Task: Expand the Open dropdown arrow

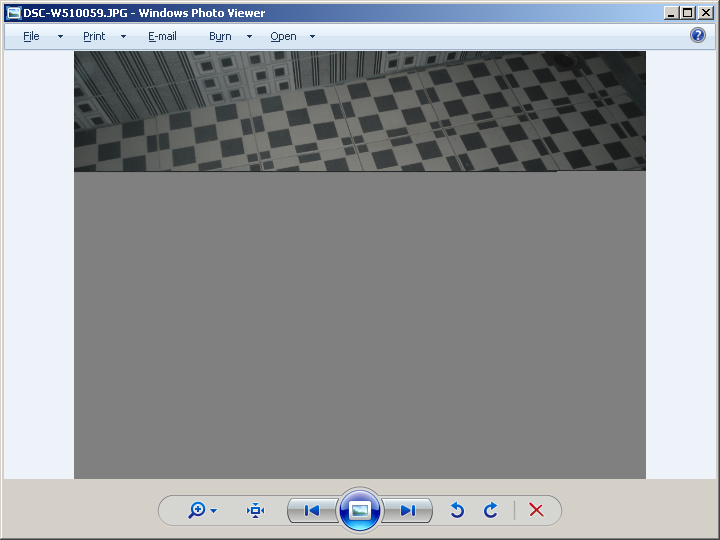Action: pos(312,36)
